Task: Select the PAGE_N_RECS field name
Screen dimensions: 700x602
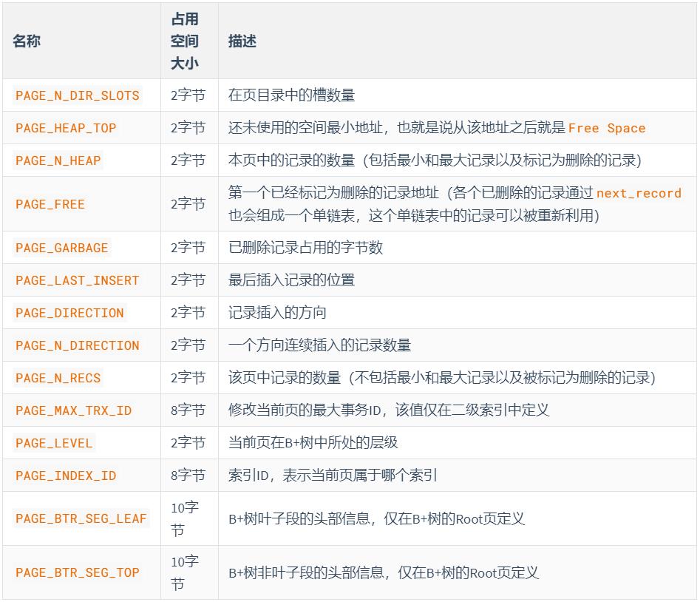Action: (57, 378)
